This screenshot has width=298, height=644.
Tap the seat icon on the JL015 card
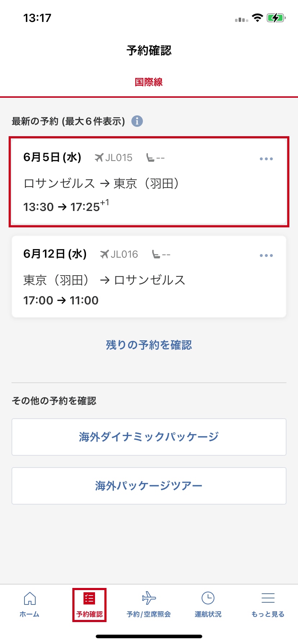[x=150, y=157]
